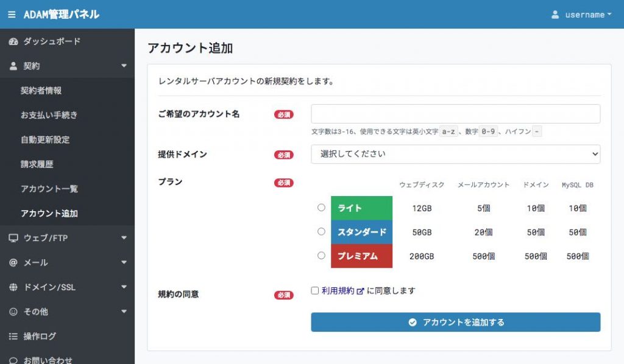Screen dimensions: 624x364
Task: Click the 提供ドメイン field label
Action: (x=183, y=155)
